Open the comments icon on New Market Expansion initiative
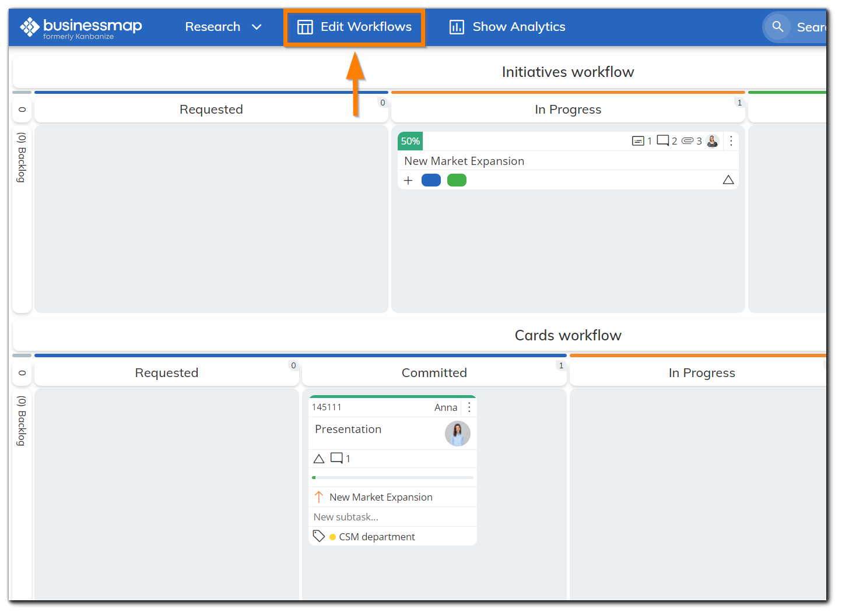Image resolution: width=842 pixels, height=616 pixels. point(664,140)
